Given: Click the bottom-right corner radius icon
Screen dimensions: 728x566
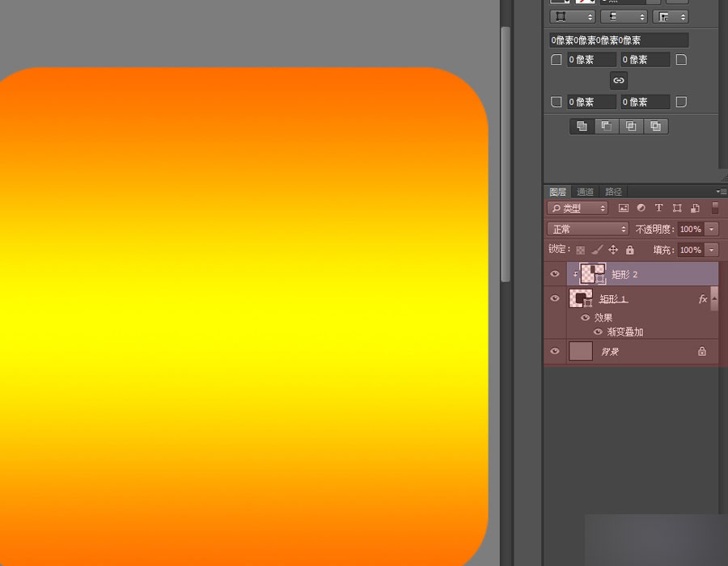Looking at the screenshot, I should (681, 102).
